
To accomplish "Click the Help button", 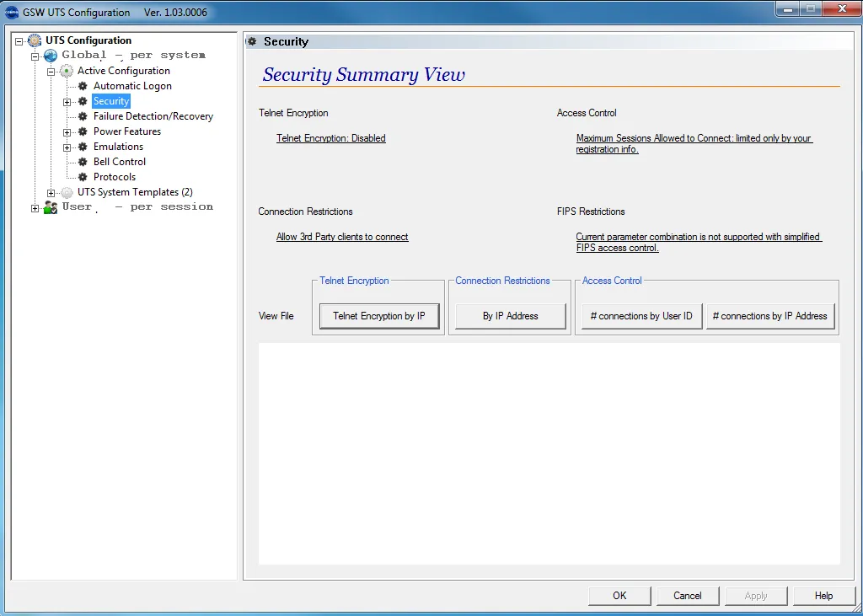I will [824, 596].
